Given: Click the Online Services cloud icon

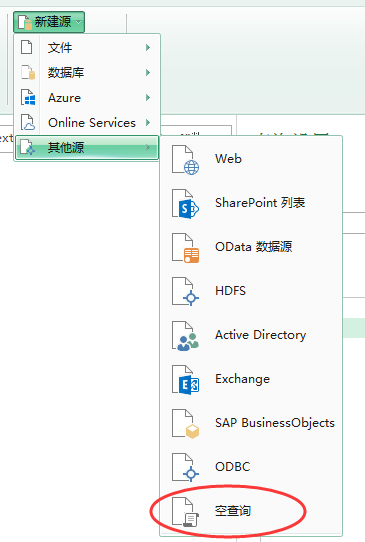Looking at the screenshot, I should [x=28, y=122].
